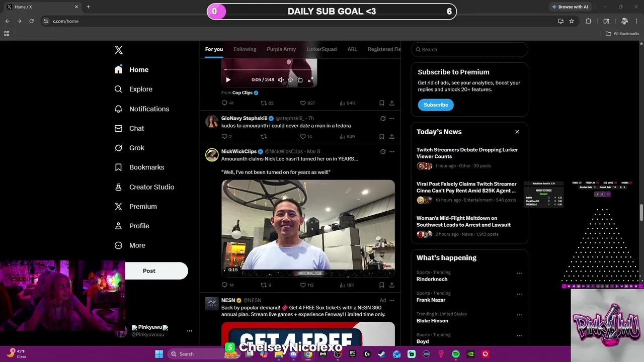This screenshot has height=362, width=644.
Task: Bookmark the NickWickClips post
Action: click(382, 285)
